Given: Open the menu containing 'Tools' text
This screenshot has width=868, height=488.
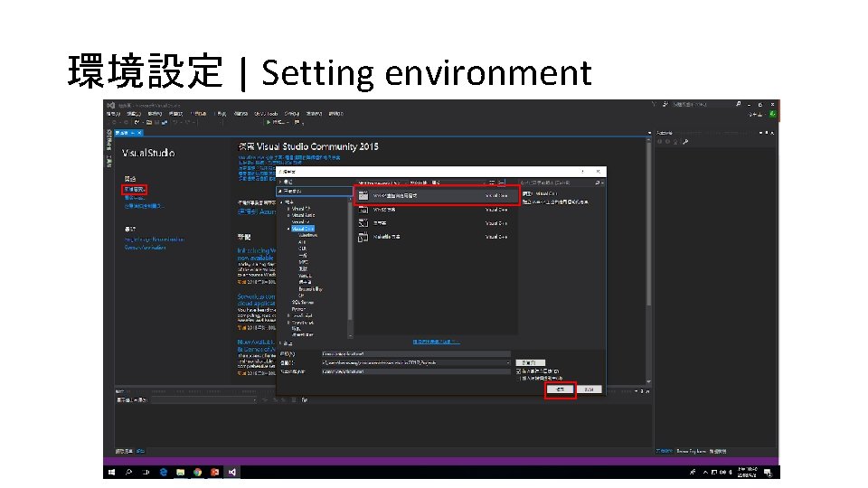Looking at the screenshot, I should (x=266, y=114).
